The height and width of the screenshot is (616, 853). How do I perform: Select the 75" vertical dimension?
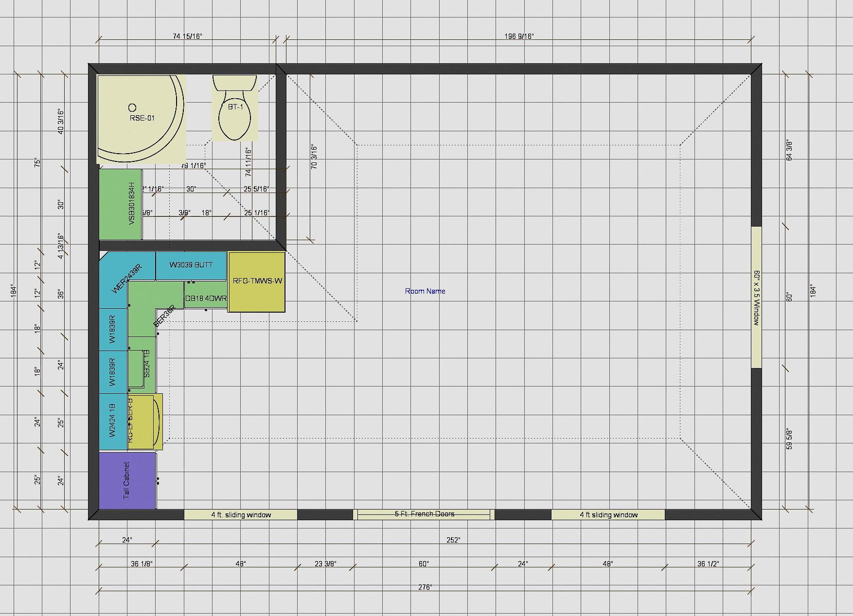tap(37, 163)
